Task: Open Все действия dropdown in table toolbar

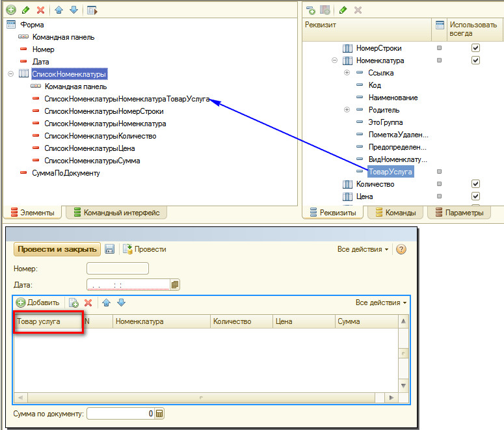Action: click(381, 302)
